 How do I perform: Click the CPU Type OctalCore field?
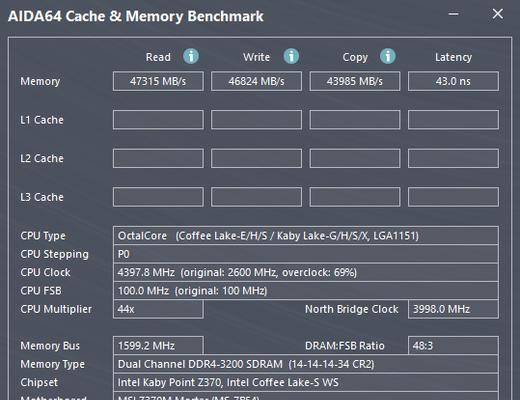(306, 236)
